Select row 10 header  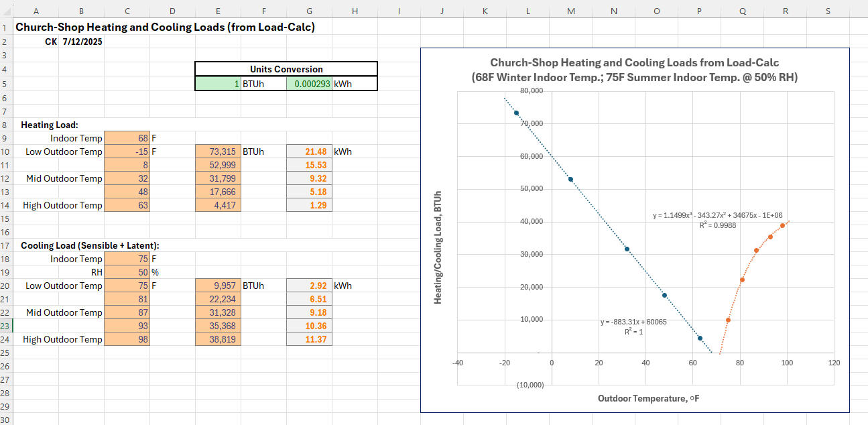click(x=5, y=151)
